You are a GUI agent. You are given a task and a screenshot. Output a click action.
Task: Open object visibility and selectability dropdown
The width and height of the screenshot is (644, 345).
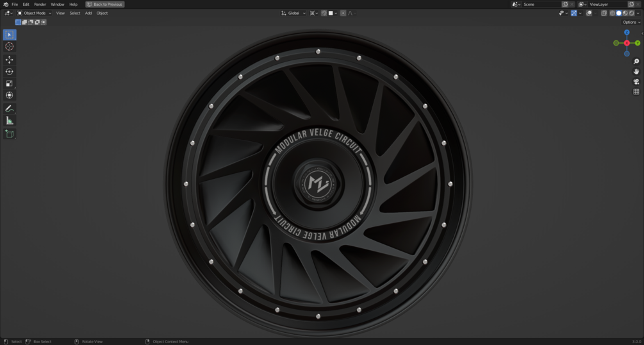(x=563, y=13)
